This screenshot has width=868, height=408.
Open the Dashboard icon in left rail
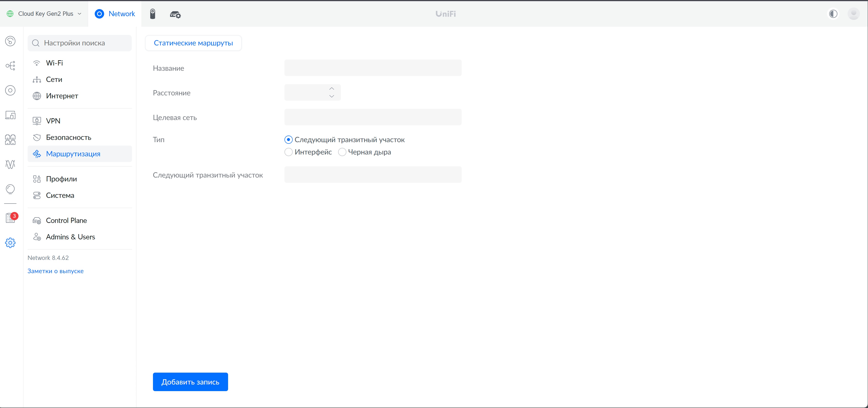point(10,41)
